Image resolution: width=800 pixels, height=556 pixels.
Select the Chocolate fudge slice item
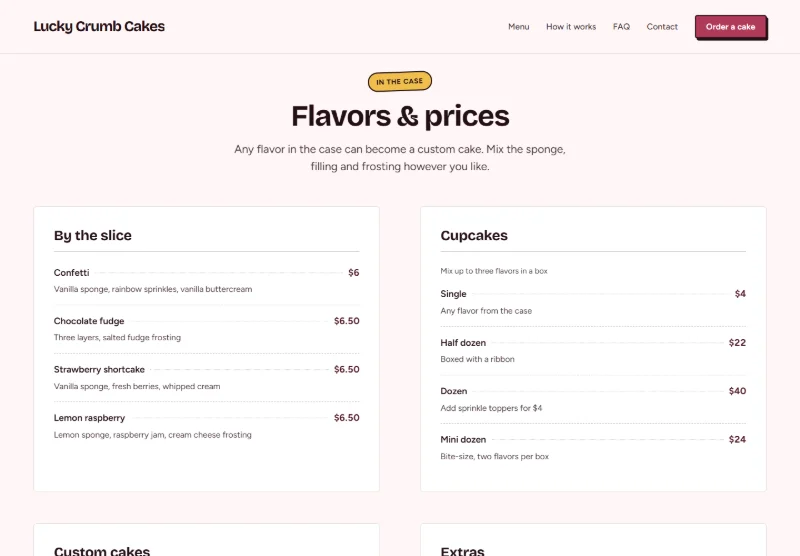[x=206, y=329]
